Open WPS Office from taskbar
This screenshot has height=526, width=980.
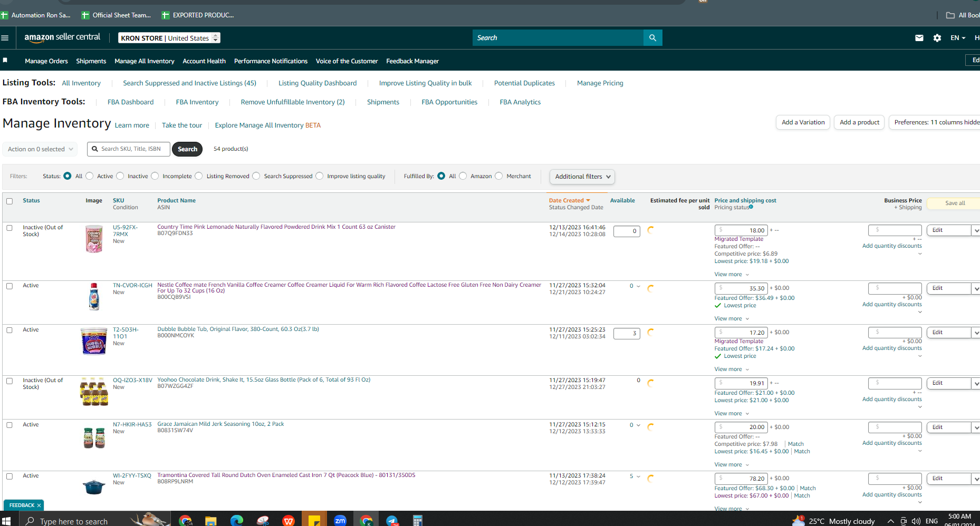click(x=289, y=521)
